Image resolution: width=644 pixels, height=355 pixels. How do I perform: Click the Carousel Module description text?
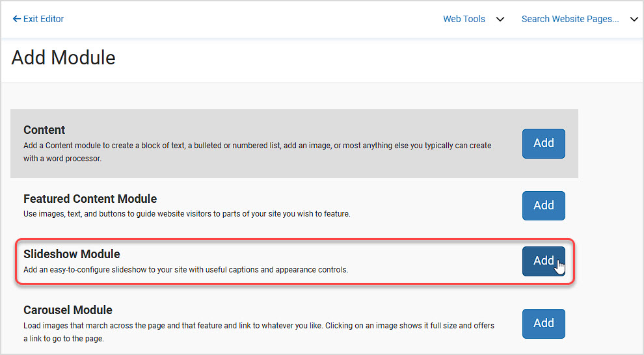(259, 332)
